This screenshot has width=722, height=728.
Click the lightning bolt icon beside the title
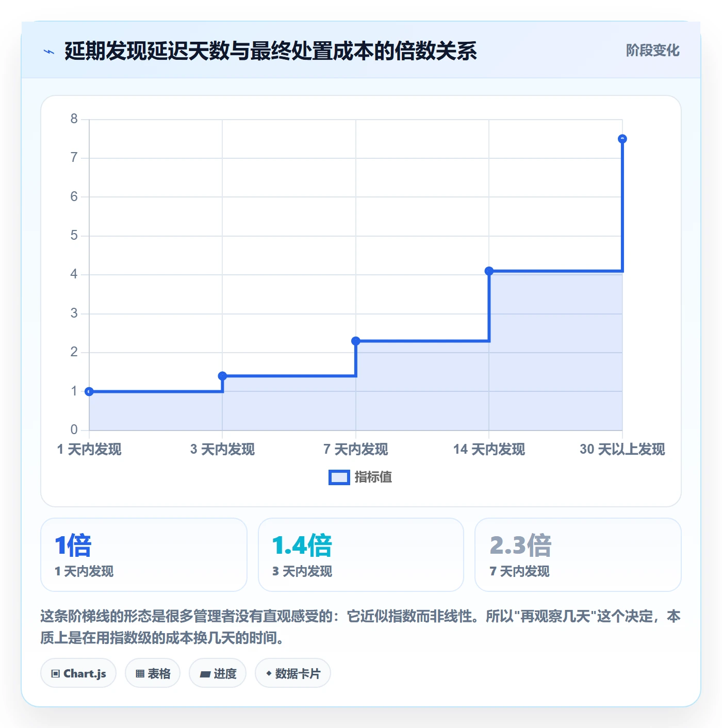tap(49, 52)
